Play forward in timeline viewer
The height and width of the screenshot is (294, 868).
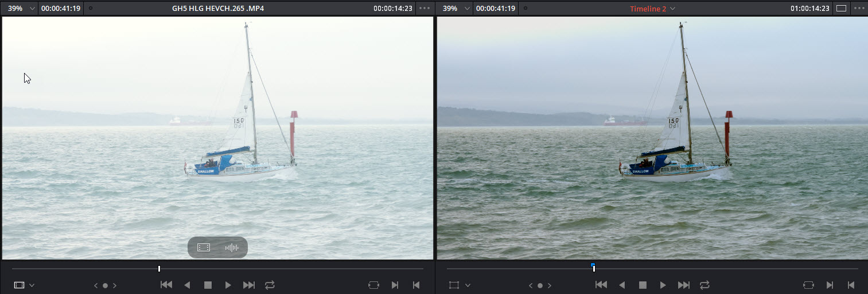click(663, 285)
